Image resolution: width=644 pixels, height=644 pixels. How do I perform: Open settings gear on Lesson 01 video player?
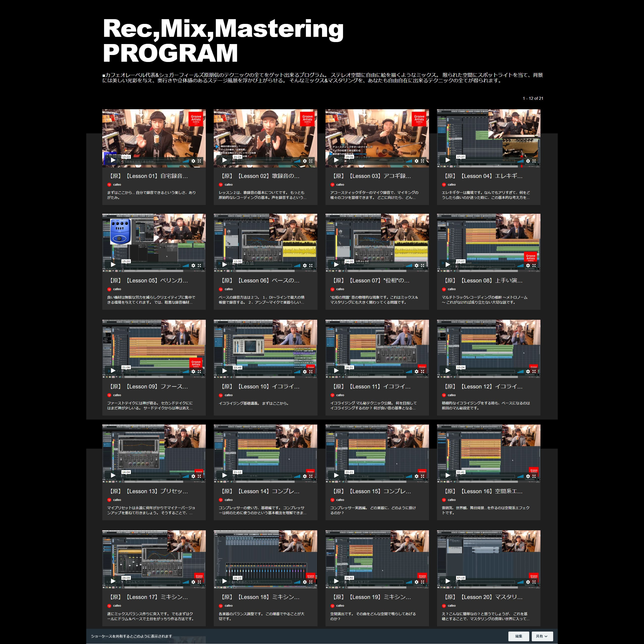coord(194,161)
